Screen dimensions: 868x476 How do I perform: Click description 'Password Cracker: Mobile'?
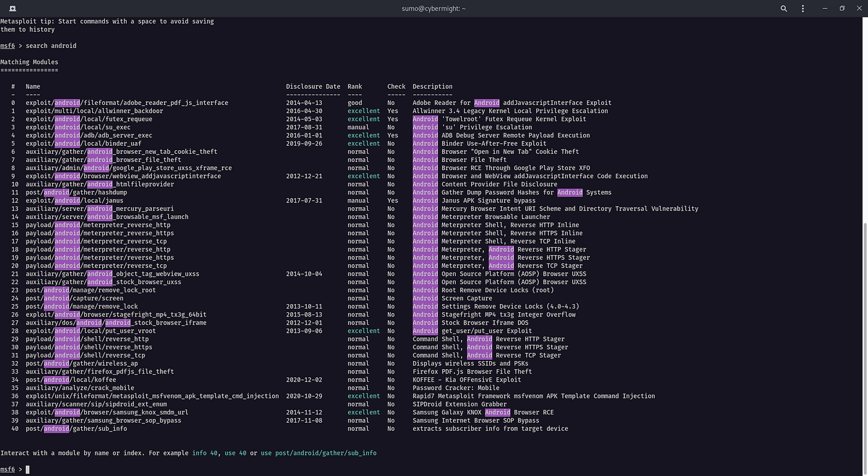coord(456,388)
